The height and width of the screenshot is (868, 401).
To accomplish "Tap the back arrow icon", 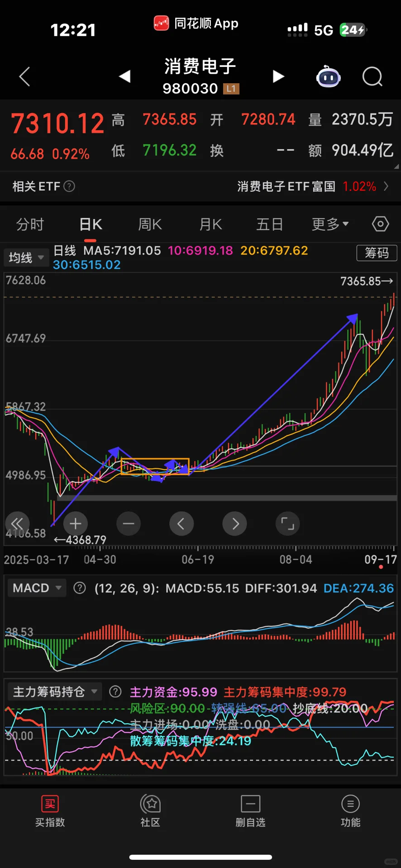I will [25, 76].
